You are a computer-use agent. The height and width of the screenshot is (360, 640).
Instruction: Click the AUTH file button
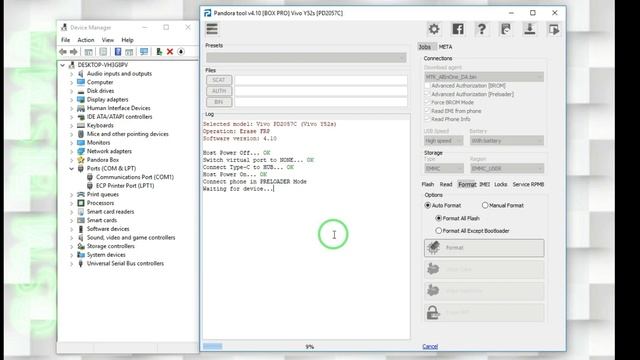(219, 91)
